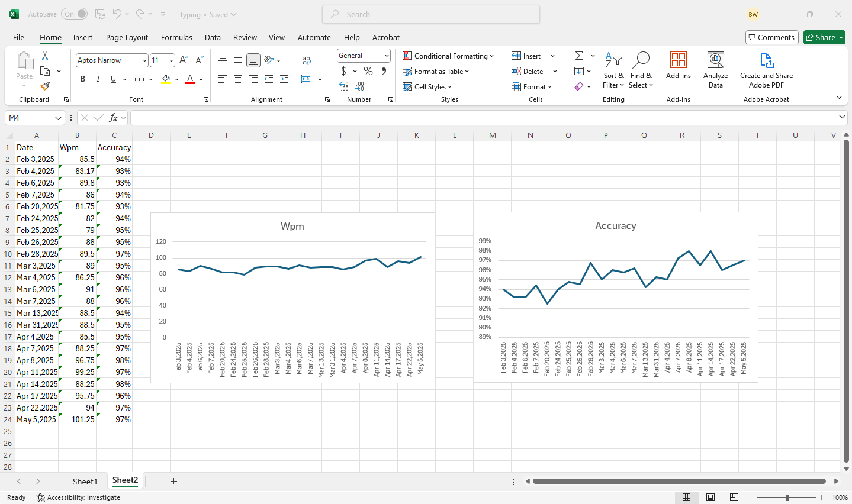
Task: Select the Wpm chart title
Action: 292,226
